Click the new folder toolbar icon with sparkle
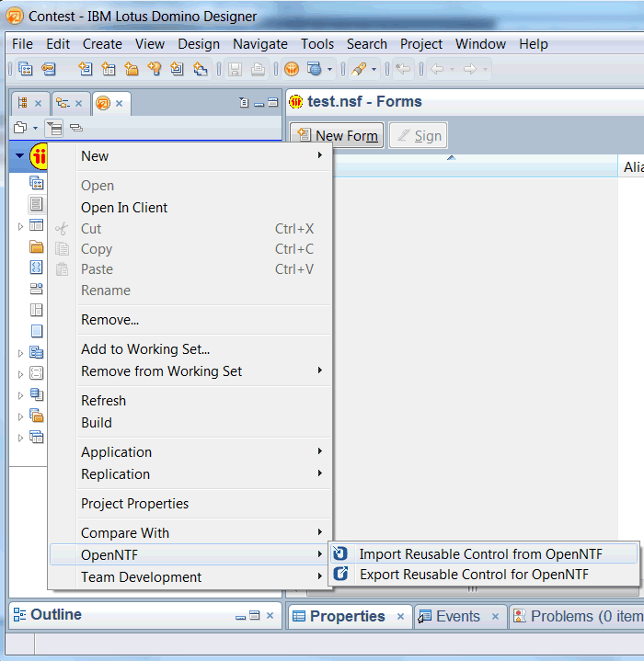This screenshot has height=661, width=644. coord(132,69)
